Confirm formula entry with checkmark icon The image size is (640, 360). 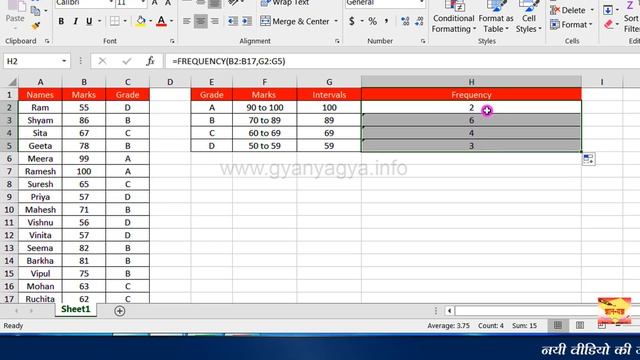[x=127, y=61]
